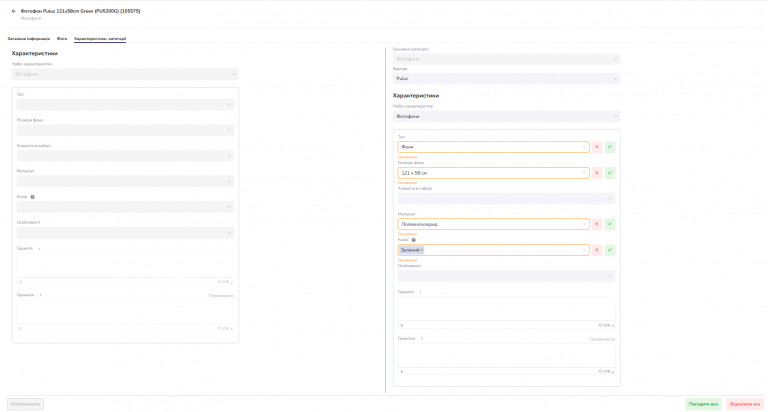
Task: Open the brand dropdown showing Puluz
Action: [506, 78]
